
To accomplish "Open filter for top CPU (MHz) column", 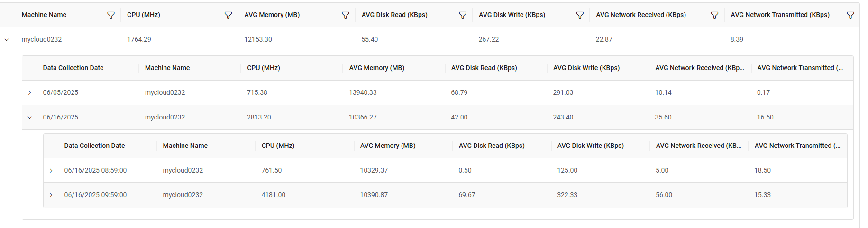I will (228, 15).
